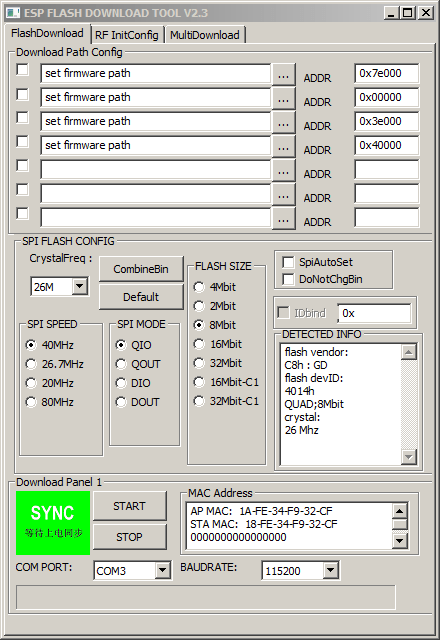Select 80MHz SPI speed
The image size is (440, 640).
click(x=50, y=402)
